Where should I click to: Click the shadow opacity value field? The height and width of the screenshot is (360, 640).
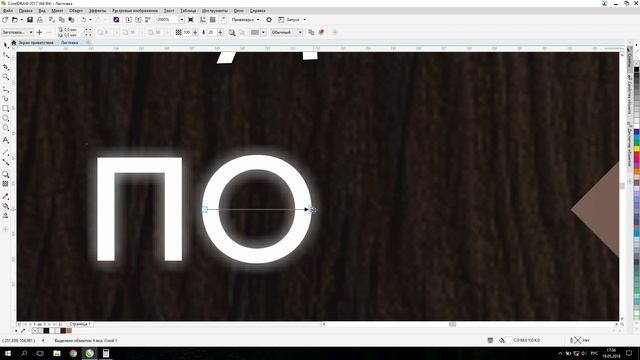coord(187,32)
